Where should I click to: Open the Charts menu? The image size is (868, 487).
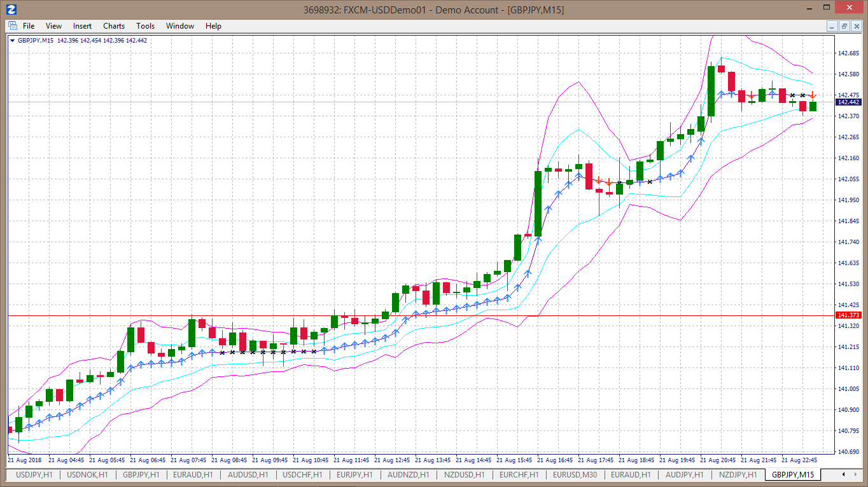pos(114,26)
